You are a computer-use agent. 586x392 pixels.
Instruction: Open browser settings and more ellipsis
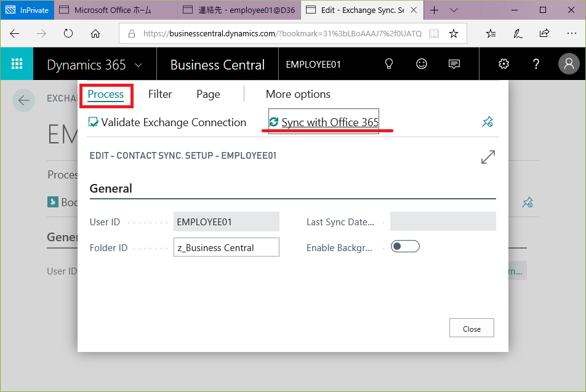(571, 33)
